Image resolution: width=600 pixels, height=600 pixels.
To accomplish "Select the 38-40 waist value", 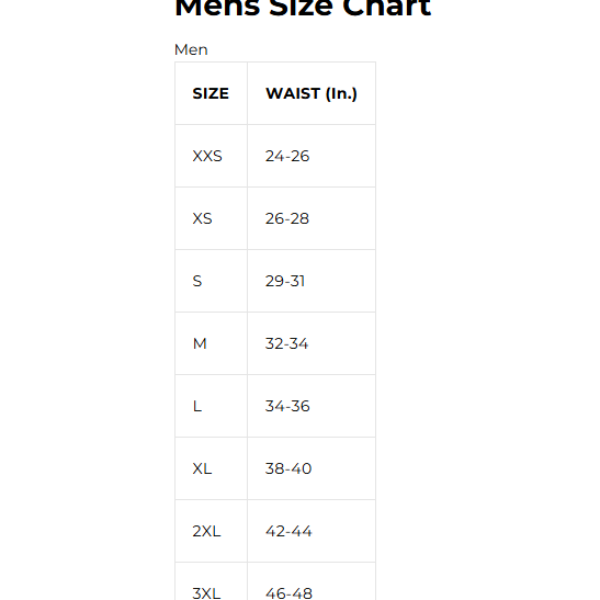I will click(288, 468).
